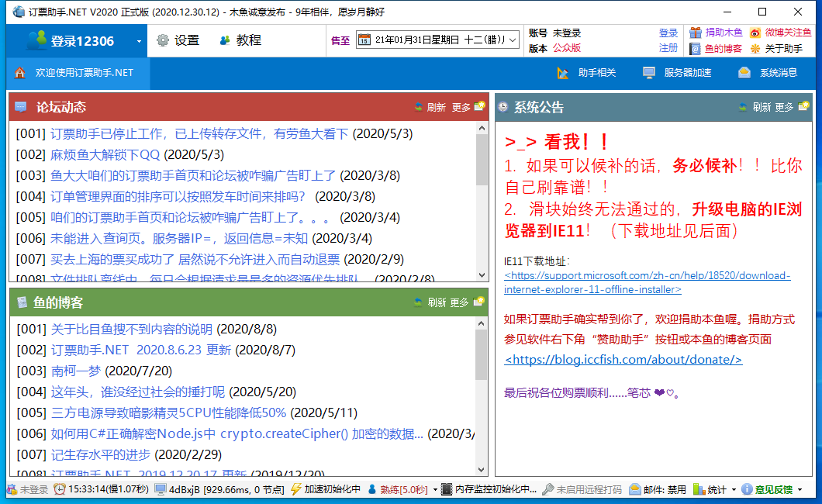Click 更多 in 系统公告 header

[x=785, y=107]
